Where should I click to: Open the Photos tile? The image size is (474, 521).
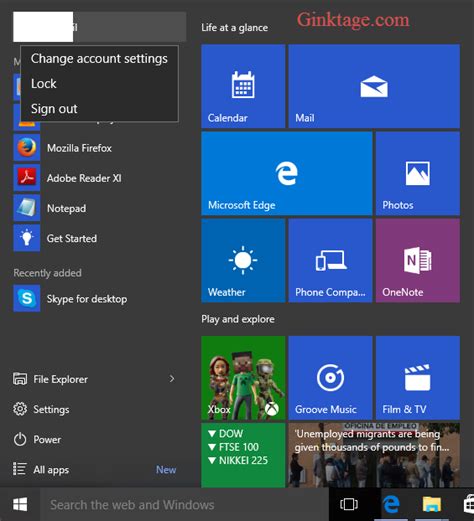pyautogui.click(x=418, y=173)
